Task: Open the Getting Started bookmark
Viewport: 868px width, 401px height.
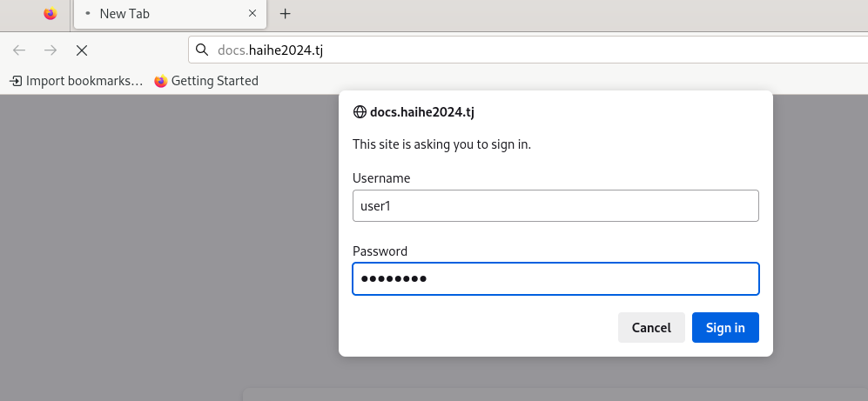Action: (x=206, y=81)
